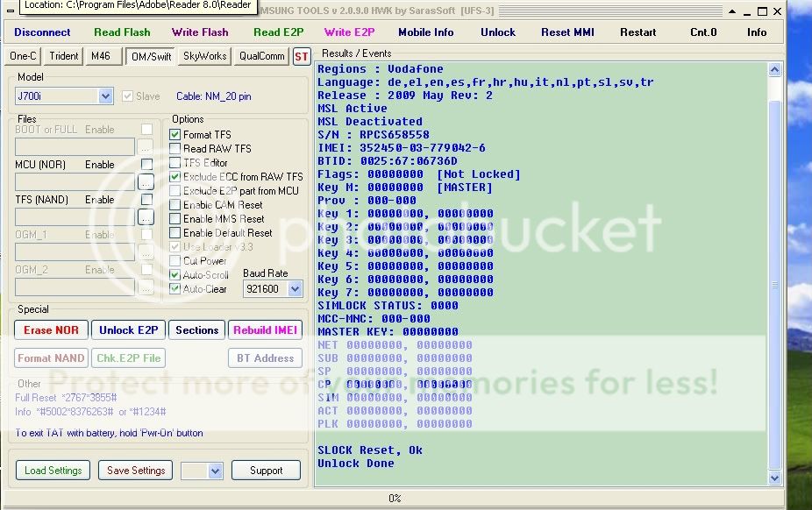
Task: Click the TFS (NAND) file browse button
Action: pos(146,217)
